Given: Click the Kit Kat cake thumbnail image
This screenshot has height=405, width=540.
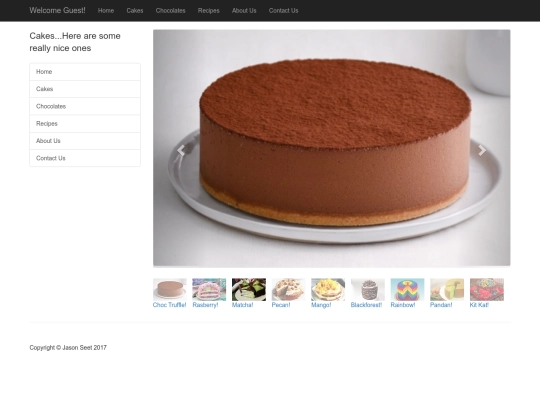Looking at the screenshot, I should 487,289.
